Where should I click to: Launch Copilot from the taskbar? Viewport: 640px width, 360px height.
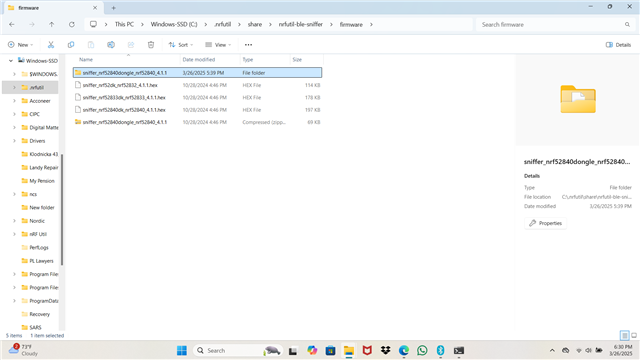point(312,350)
